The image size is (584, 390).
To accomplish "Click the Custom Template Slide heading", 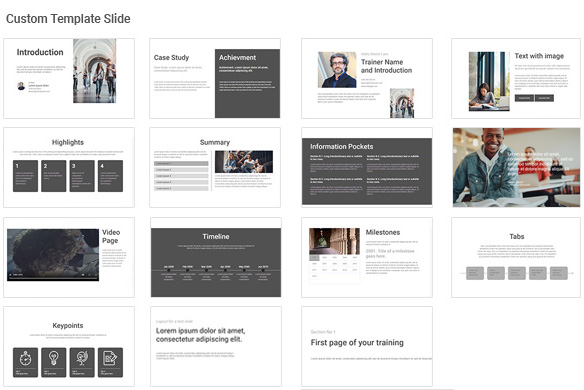I will 68,19.
